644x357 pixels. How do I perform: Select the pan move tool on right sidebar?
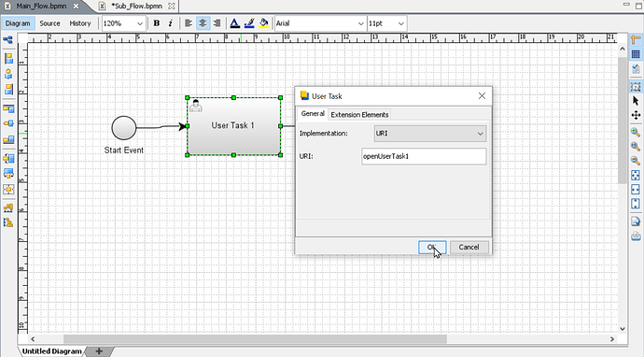[x=636, y=115]
